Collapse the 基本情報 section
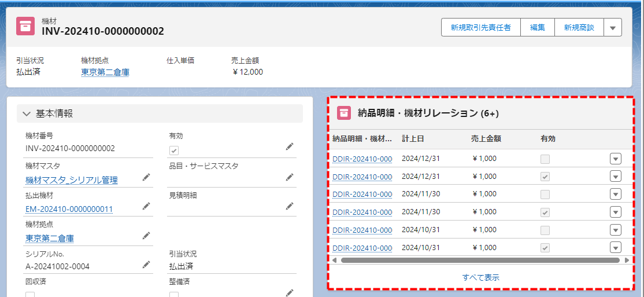Screen dimensions: 644x297 27,113
